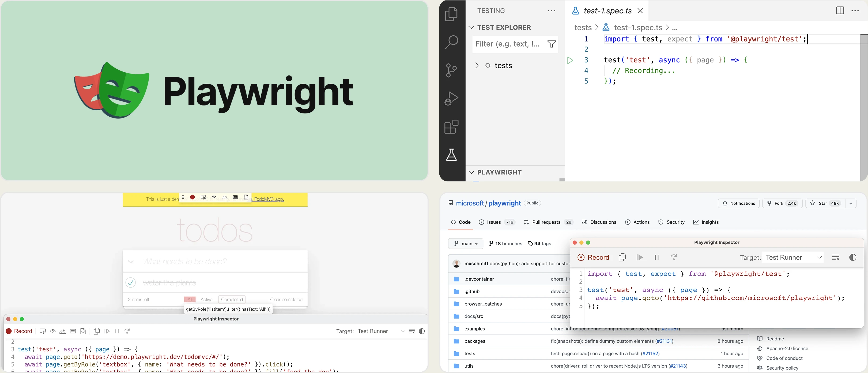Clear the recording in the todos Playwright Inspector
The image size is (868, 373).
pos(412,331)
